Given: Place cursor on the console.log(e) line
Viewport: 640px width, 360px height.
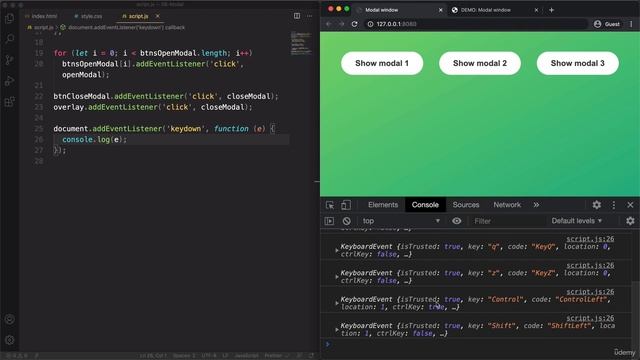Looking at the screenshot, I should point(171,140).
